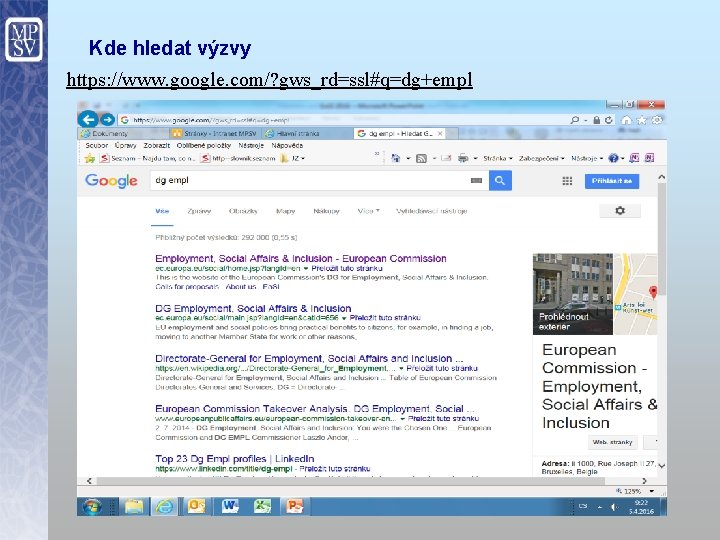Expand the 125% zoom level dropdown

(x=652, y=491)
